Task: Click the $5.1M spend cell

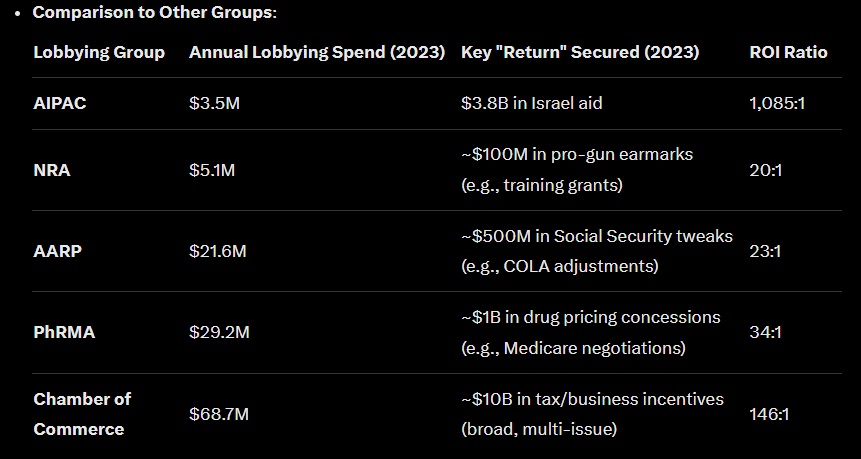Action: pos(212,170)
